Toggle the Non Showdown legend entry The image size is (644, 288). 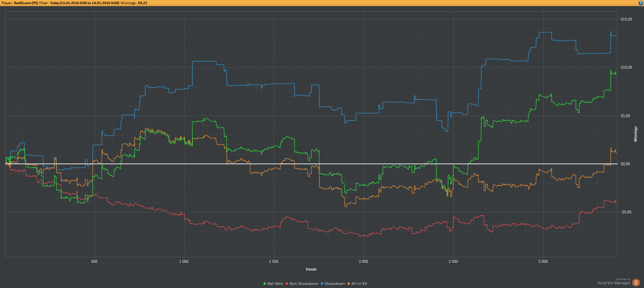click(x=302, y=284)
